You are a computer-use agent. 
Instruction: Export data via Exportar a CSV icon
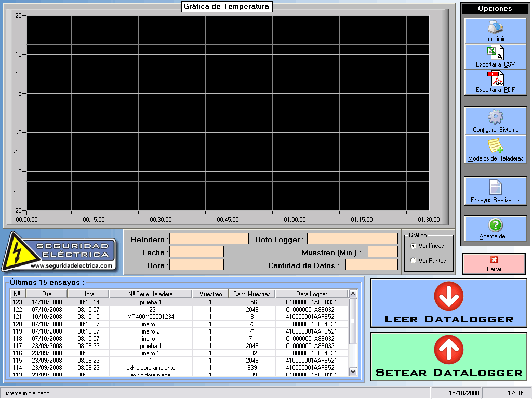pyautogui.click(x=495, y=53)
